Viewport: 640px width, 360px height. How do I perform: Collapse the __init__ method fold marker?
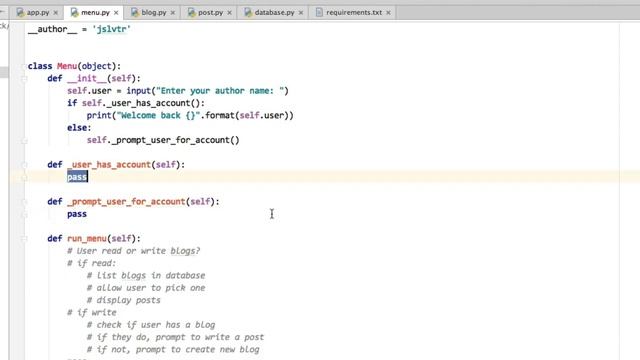24,78
